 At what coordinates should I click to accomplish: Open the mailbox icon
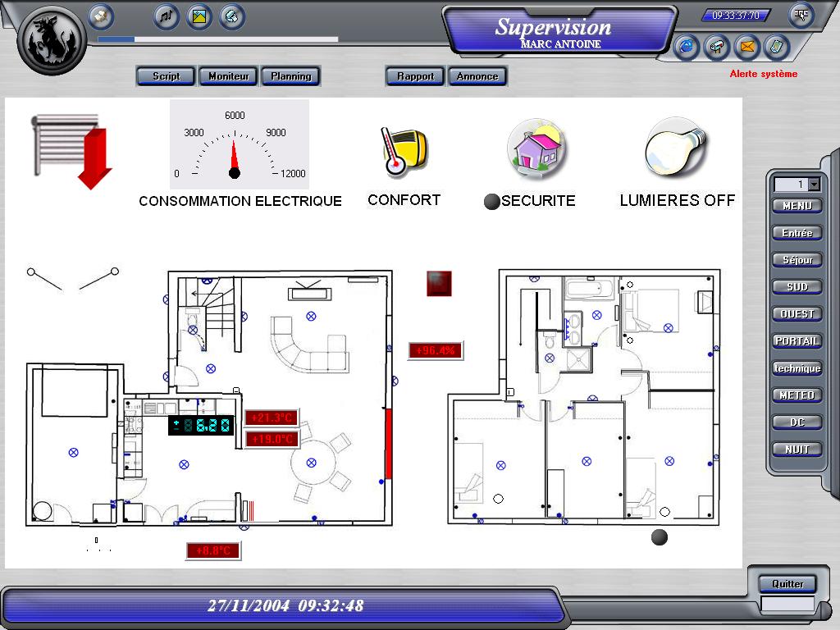[x=716, y=48]
